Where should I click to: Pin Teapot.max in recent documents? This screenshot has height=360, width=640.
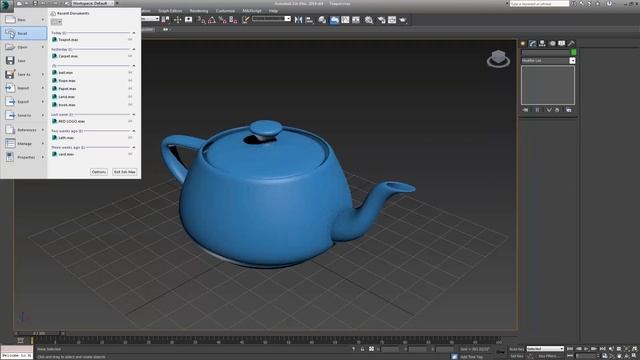tap(130, 40)
